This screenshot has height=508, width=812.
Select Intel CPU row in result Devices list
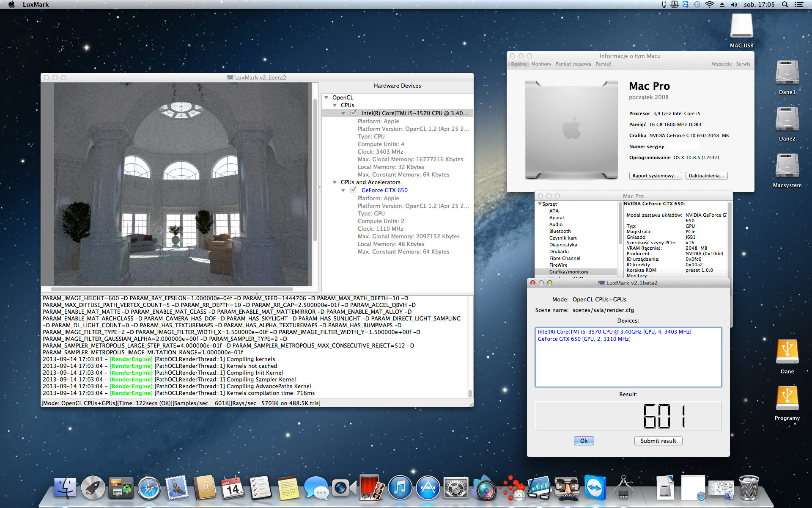(614, 332)
